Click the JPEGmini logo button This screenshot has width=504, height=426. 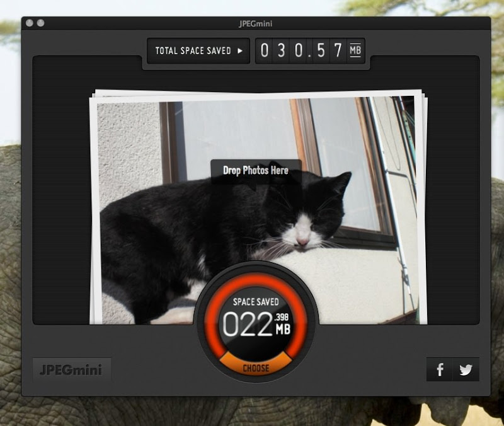pyautogui.click(x=72, y=369)
